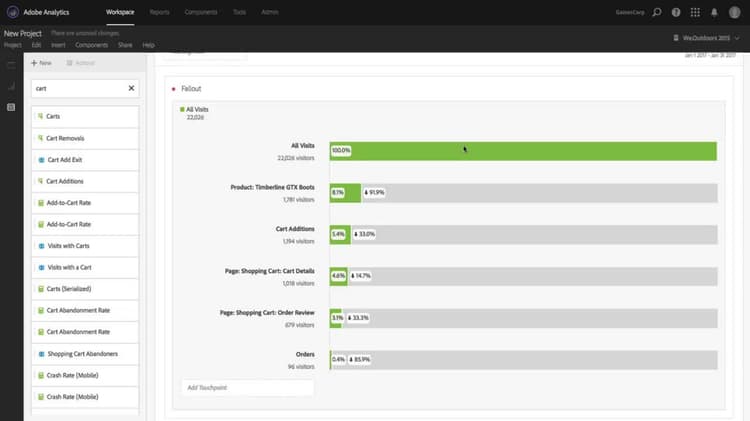Image resolution: width=750 pixels, height=421 pixels.
Task: Switch to the Reports tab
Action: click(159, 12)
